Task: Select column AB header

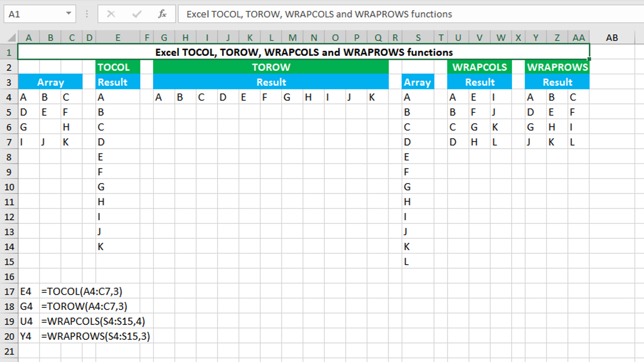Action: pyautogui.click(x=612, y=38)
